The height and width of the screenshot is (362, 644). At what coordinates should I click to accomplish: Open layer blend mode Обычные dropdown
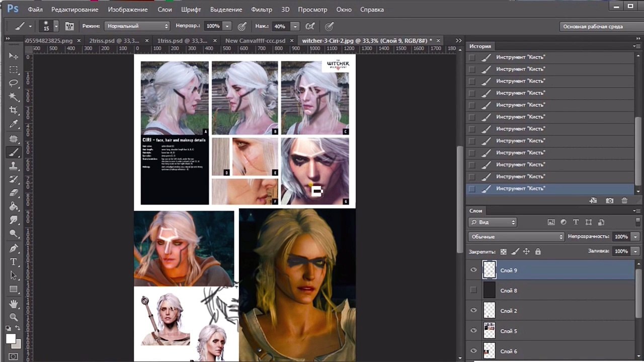[x=516, y=236]
